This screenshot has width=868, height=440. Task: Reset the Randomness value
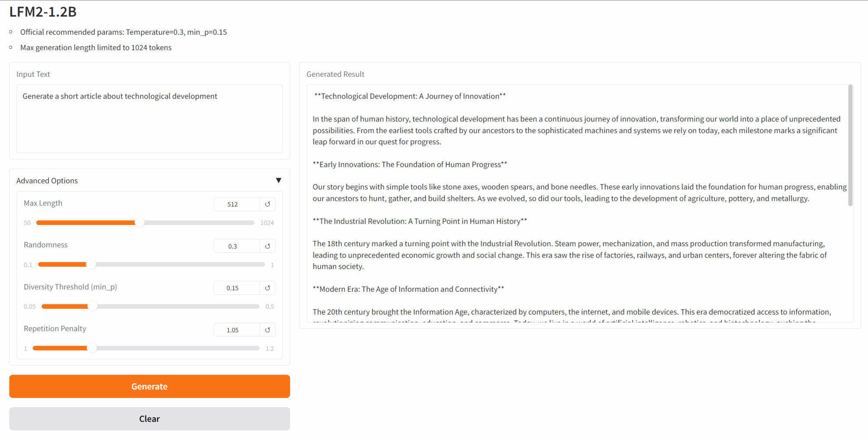click(x=267, y=246)
